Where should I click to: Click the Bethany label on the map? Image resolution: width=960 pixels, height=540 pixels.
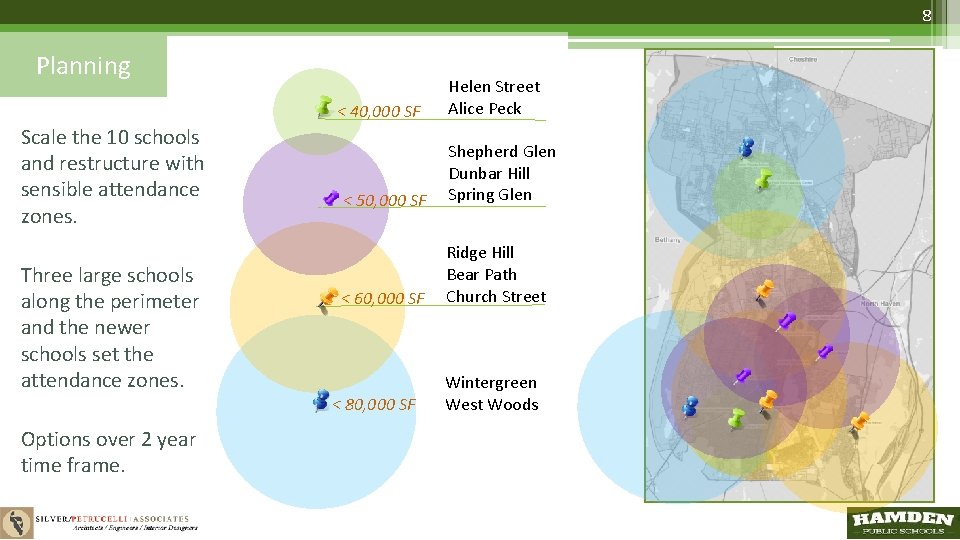667,239
